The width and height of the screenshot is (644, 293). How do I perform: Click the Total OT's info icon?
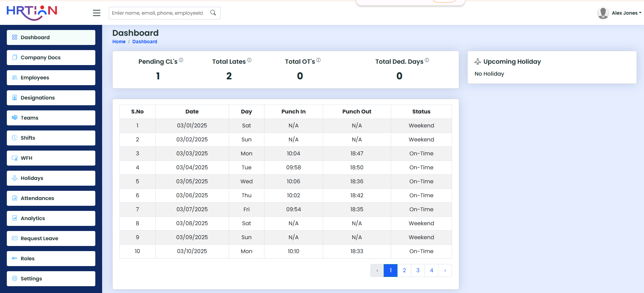coord(319,60)
